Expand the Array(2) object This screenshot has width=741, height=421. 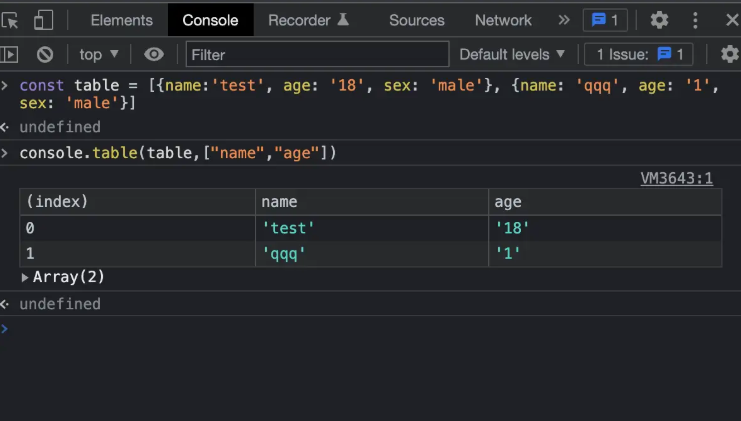coord(25,277)
